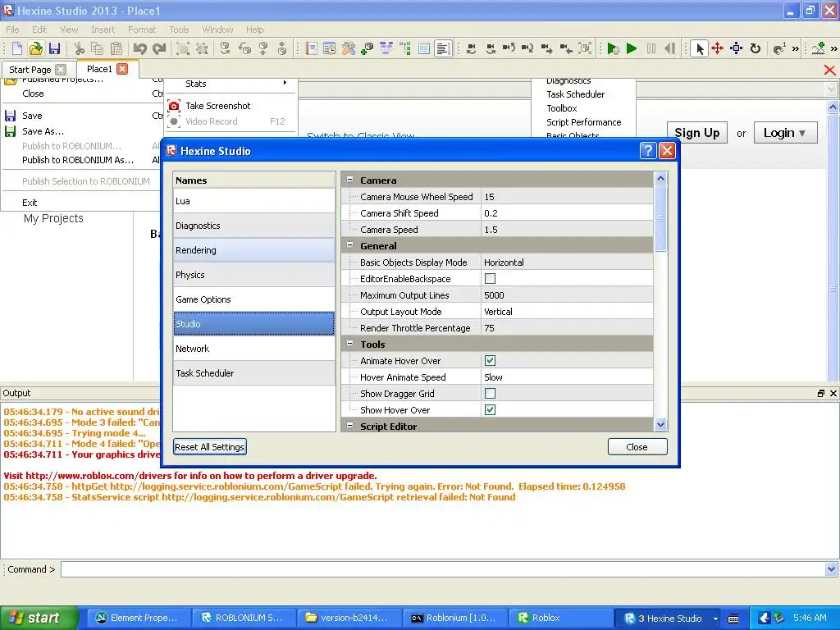This screenshot has width=840, height=630.
Task: Collapse the General settings section
Action: pyautogui.click(x=349, y=245)
